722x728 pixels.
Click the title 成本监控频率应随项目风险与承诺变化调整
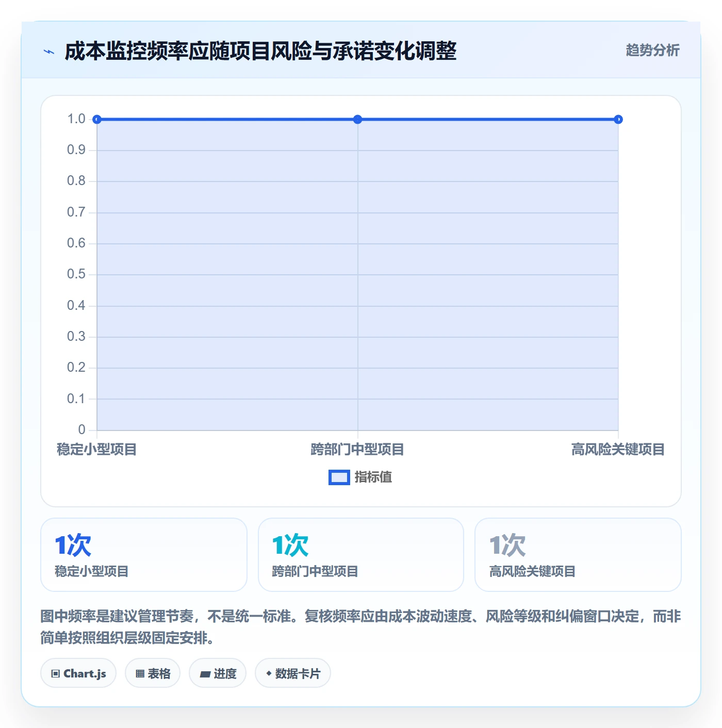tap(260, 52)
